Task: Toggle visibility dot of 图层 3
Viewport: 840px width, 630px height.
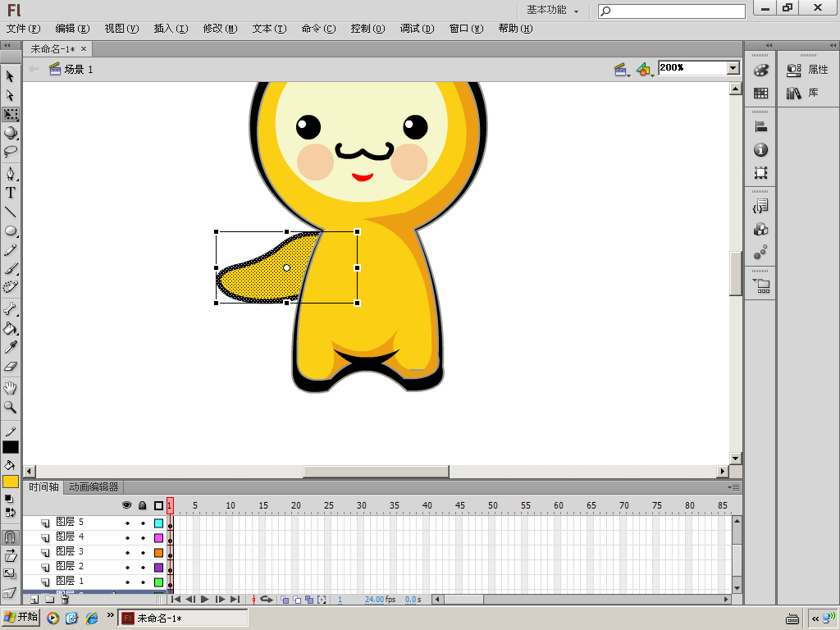Action: point(127,552)
